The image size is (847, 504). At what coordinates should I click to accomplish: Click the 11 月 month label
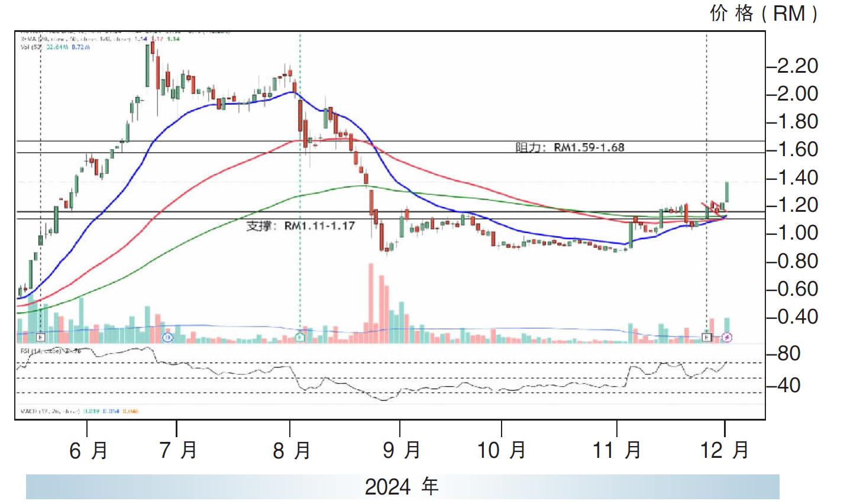coord(617,450)
